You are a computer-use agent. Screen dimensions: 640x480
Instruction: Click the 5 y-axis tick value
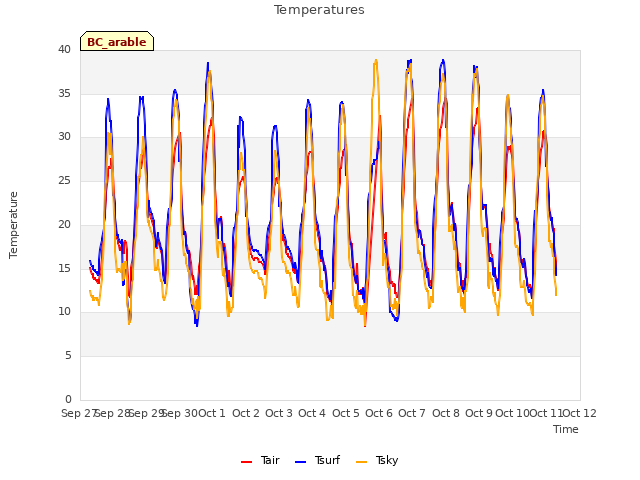coord(68,356)
